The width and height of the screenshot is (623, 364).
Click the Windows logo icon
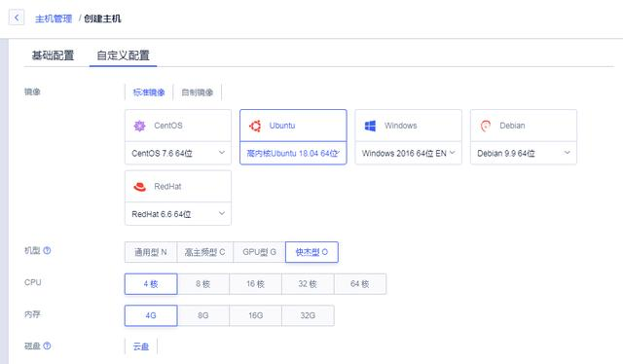point(370,126)
